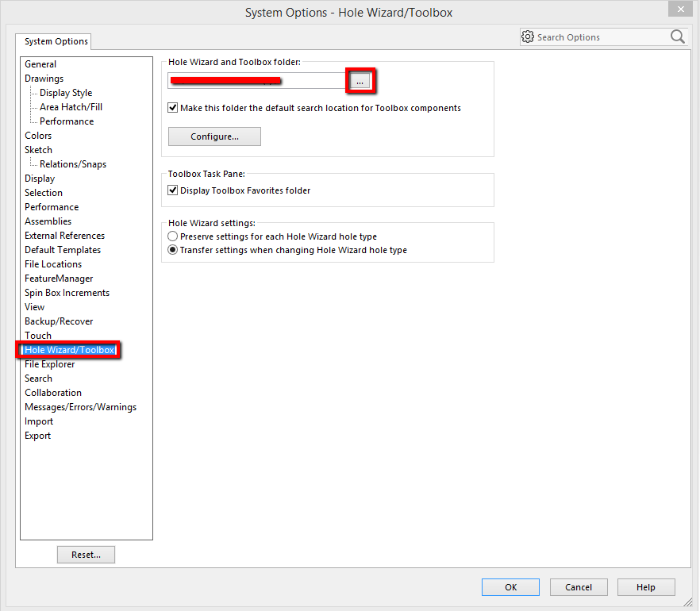This screenshot has width=700, height=611.
Task: Click the magnifier icon in Search Options
Action: [677, 37]
